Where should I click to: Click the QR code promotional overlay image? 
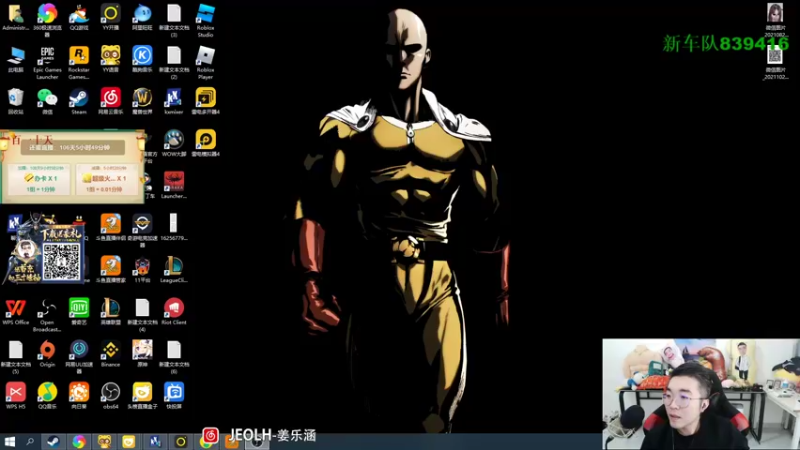click(62, 261)
